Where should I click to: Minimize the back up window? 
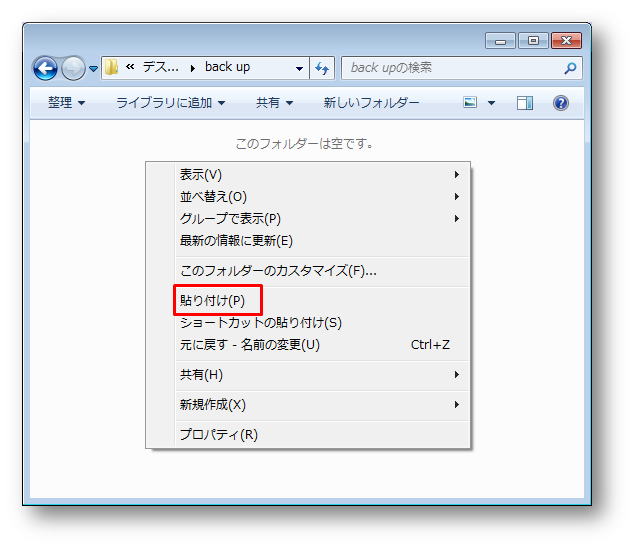coord(501,41)
